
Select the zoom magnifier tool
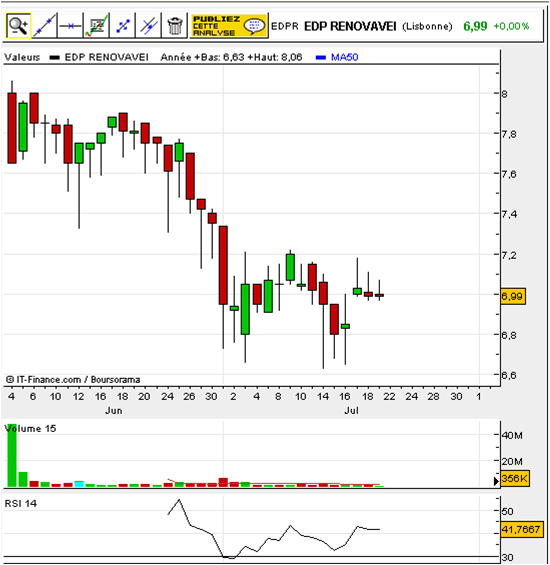point(18,26)
